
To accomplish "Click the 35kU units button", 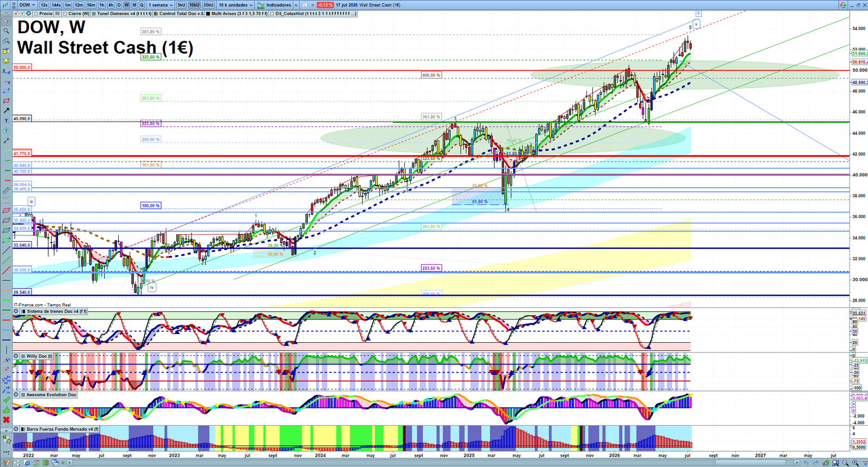I will click(x=208, y=5).
